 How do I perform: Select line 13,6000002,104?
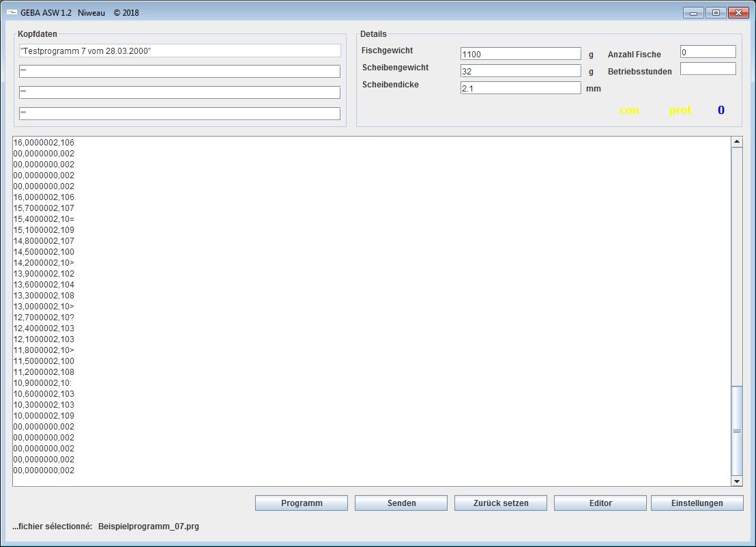(x=44, y=285)
